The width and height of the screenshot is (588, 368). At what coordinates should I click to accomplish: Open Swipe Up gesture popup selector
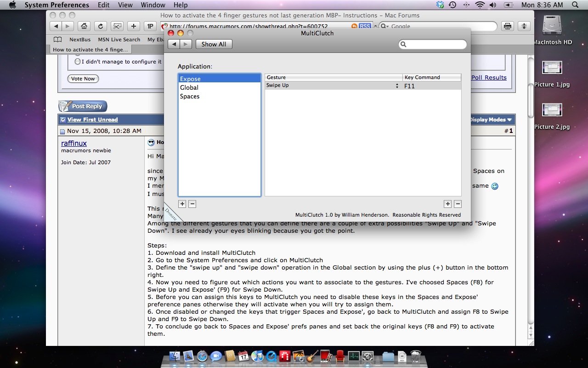pos(397,86)
